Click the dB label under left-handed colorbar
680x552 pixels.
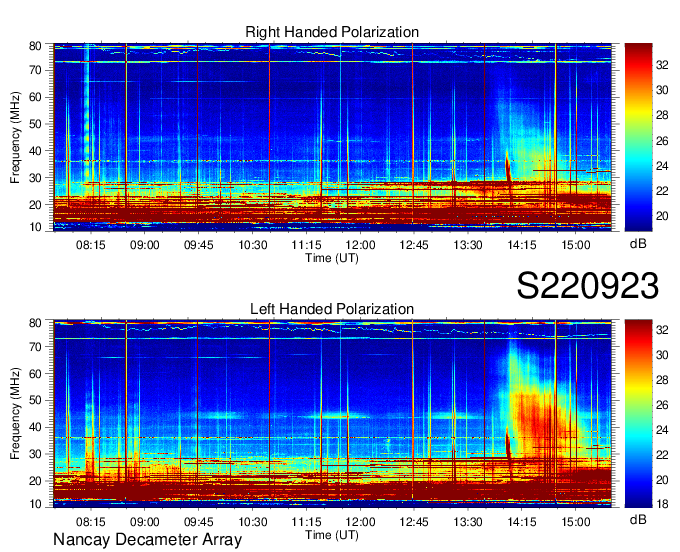638,519
